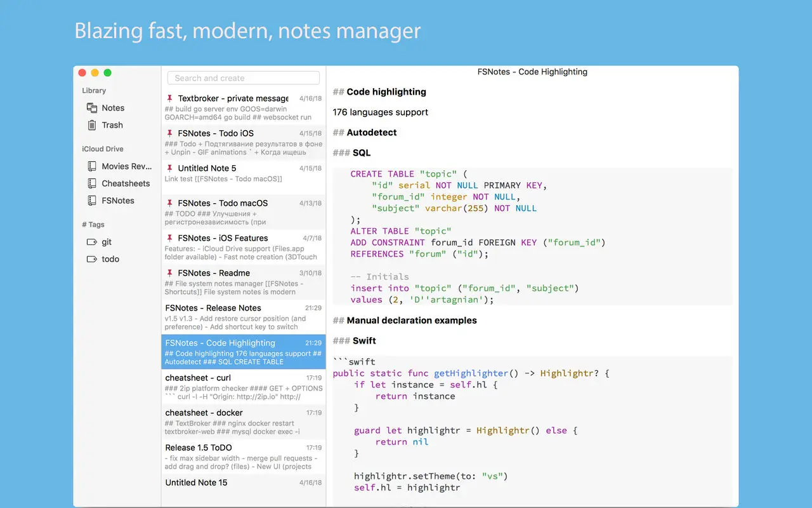Open Untitled Note 15 in list

click(243, 483)
